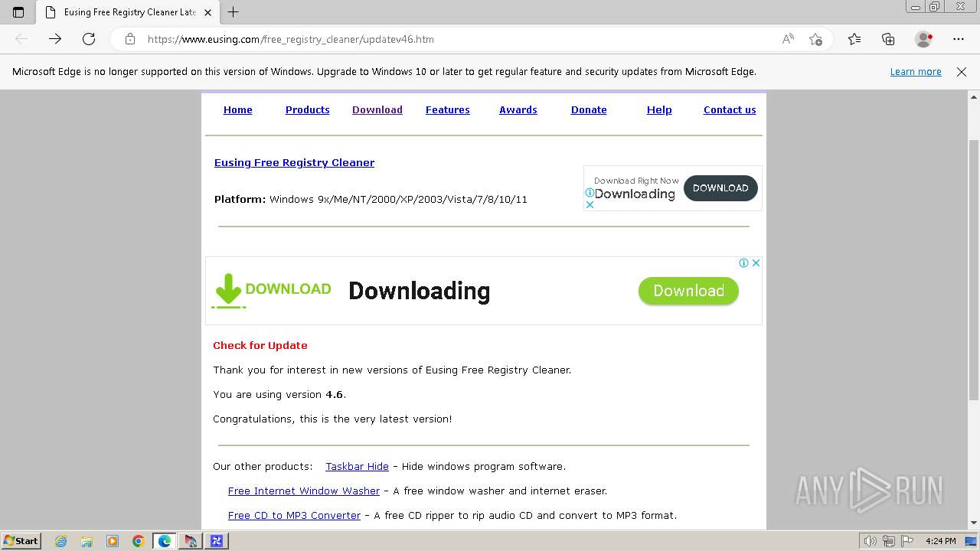Viewport: 980px width, 551px height.
Task: Open AdChoices info on banner ad
Action: click(x=743, y=262)
